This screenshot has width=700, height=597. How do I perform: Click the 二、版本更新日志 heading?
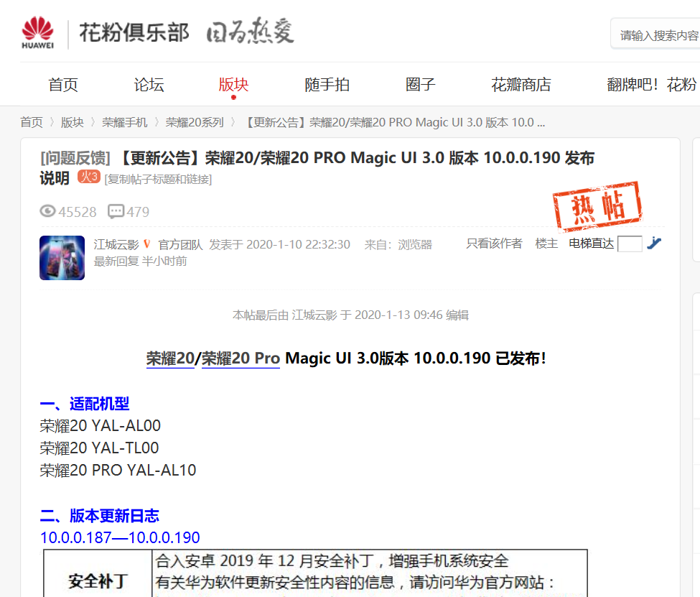pos(100,516)
